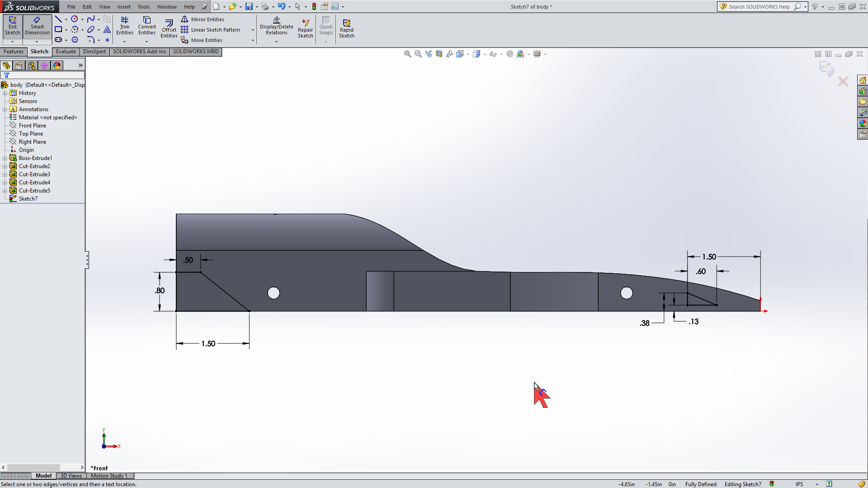Image resolution: width=868 pixels, height=488 pixels.
Task: Open the Tools menu
Action: (x=143, y=7)
